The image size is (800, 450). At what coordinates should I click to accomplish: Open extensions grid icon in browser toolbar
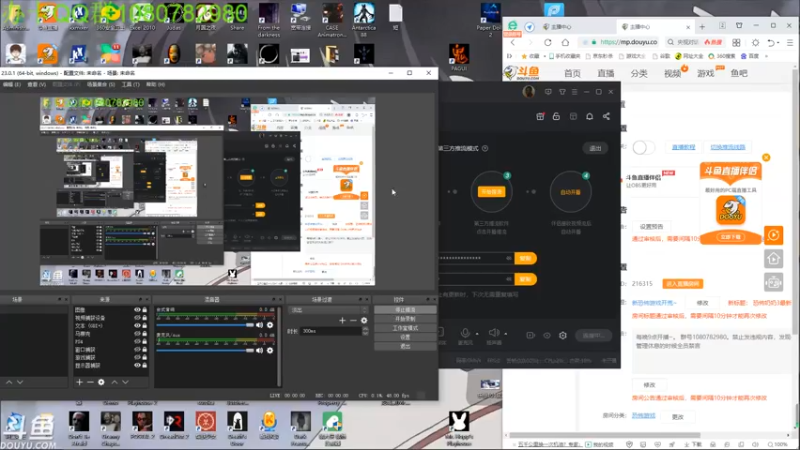736,42
